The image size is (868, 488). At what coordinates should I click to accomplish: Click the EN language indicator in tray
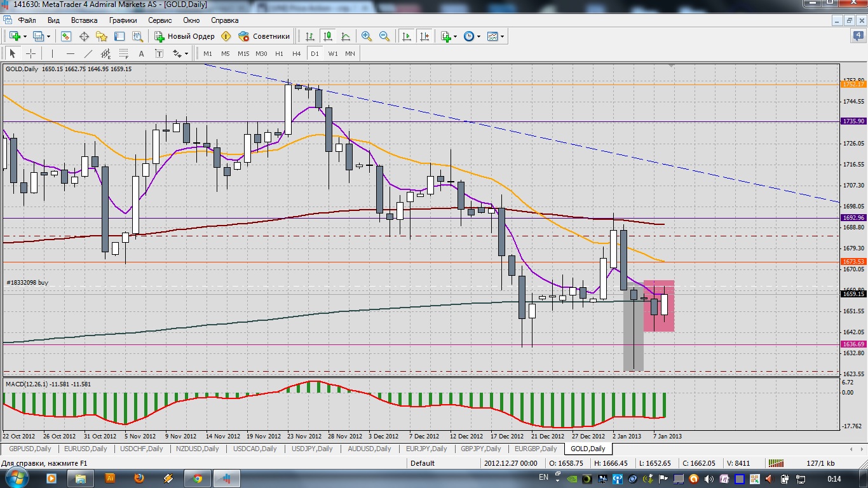pyautogui.click(x=543, y=478)
